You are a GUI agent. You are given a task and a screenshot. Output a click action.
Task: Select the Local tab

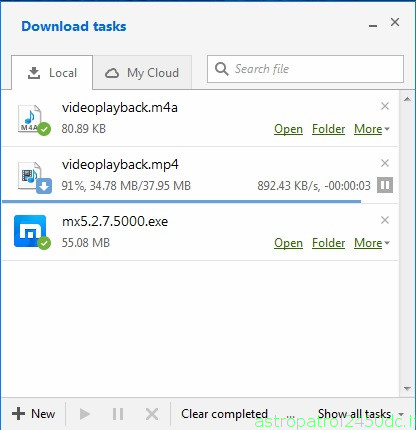click(x=52, y=73)
